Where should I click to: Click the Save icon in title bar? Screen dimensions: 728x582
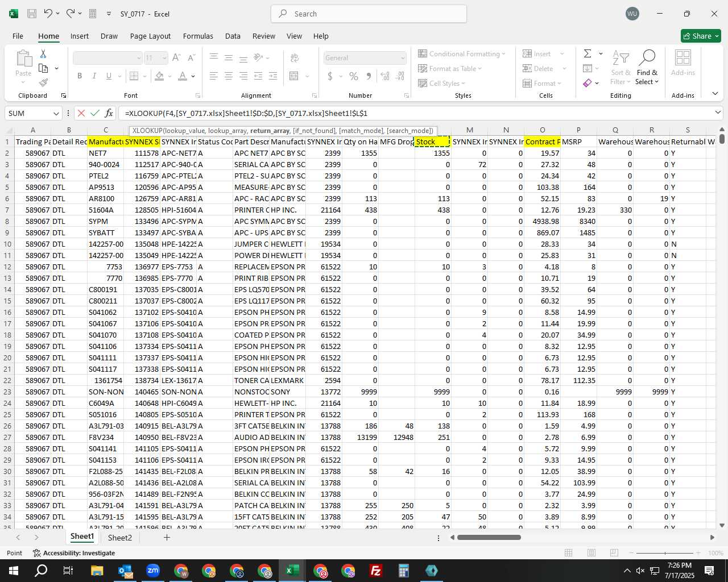[x=32, y=14]
